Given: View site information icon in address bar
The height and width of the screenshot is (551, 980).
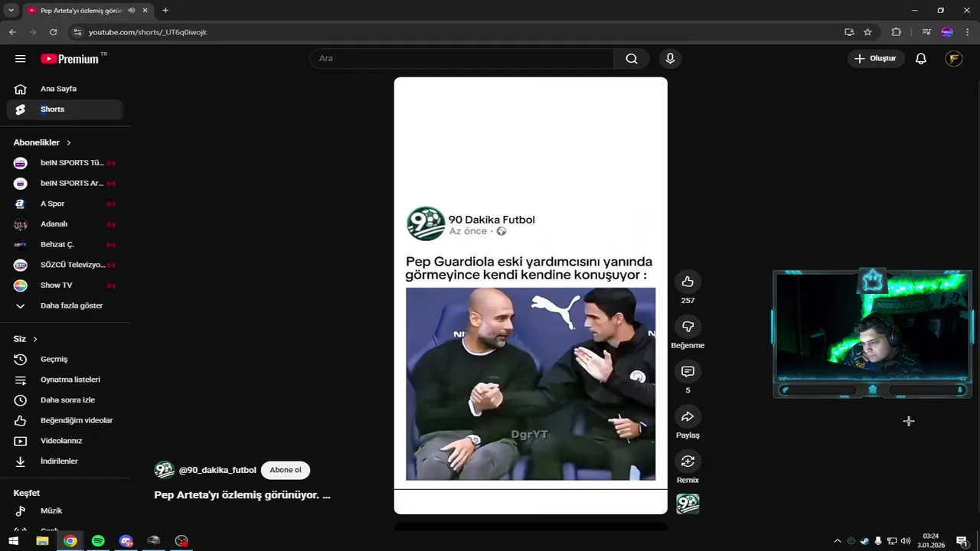Looking at the screenshot, I should click(77, 32).
